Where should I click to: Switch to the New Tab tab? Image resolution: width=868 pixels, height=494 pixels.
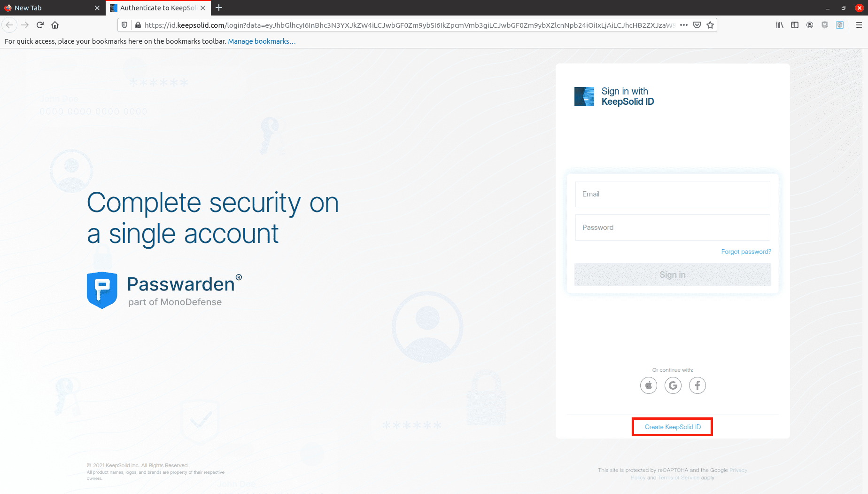click(47, 8)
